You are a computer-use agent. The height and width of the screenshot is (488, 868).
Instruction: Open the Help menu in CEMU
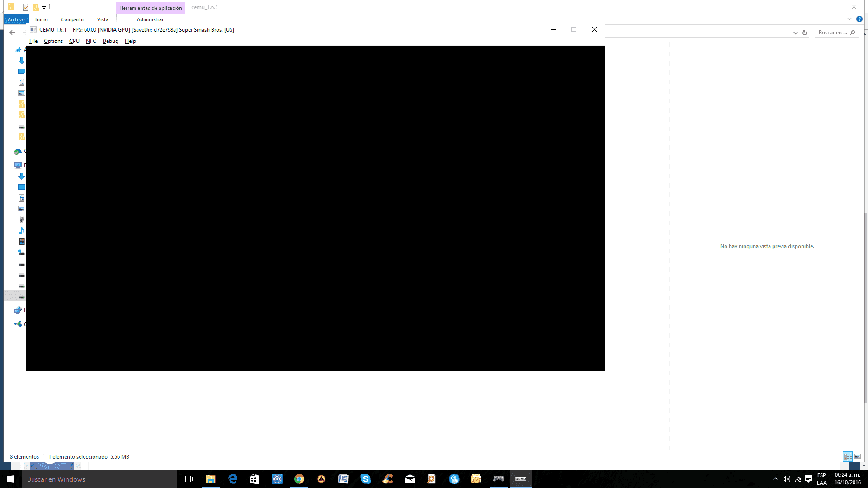(130, 41)
